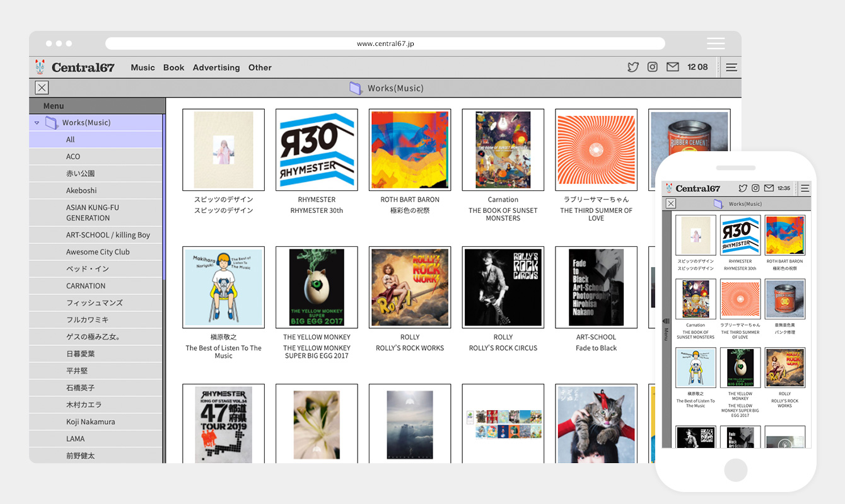Tap 亜無亜危異 パンク修理 can thumbnail in phone view
The height and width of the screenshot is (504, 845).
784,299
